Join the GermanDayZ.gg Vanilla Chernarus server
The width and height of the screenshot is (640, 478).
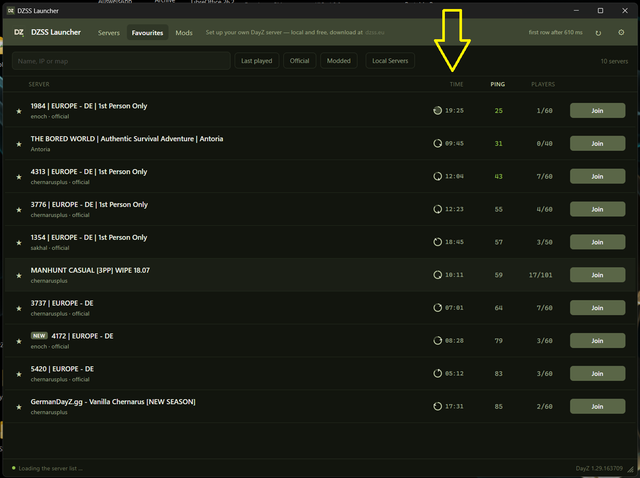click(598, 406)
